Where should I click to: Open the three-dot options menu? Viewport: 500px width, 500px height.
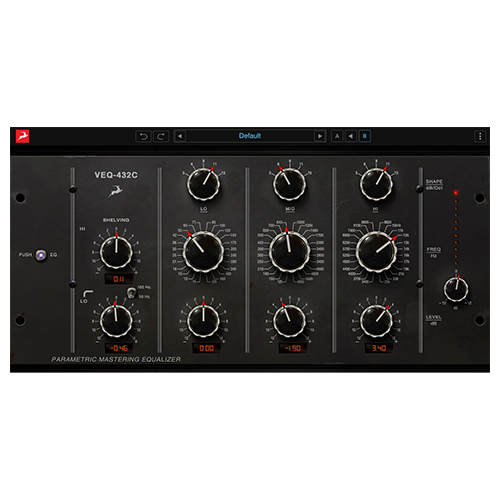(480, 136)
